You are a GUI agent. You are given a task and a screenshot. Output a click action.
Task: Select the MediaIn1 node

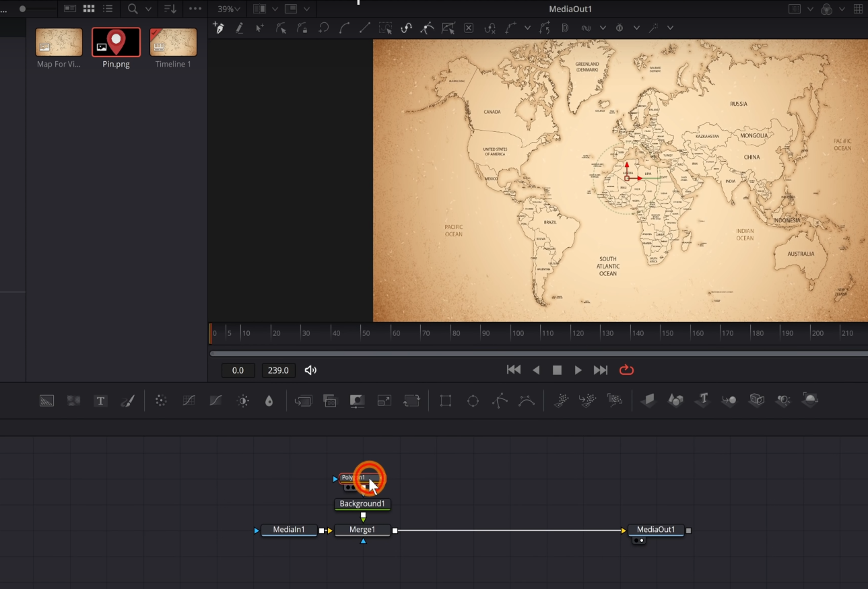289,530
